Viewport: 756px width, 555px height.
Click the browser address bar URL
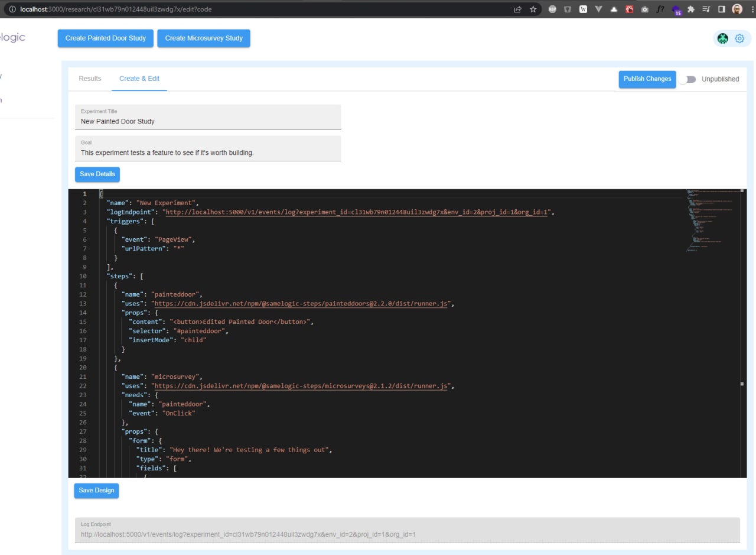[116, 9]
